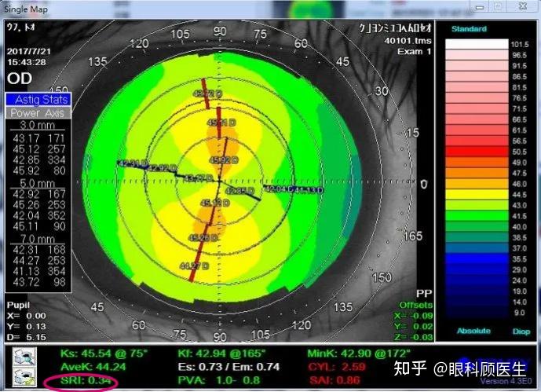Click the Kf: 42.94 @165° reading
Screen dimensions: 541x392
[222, 354]
